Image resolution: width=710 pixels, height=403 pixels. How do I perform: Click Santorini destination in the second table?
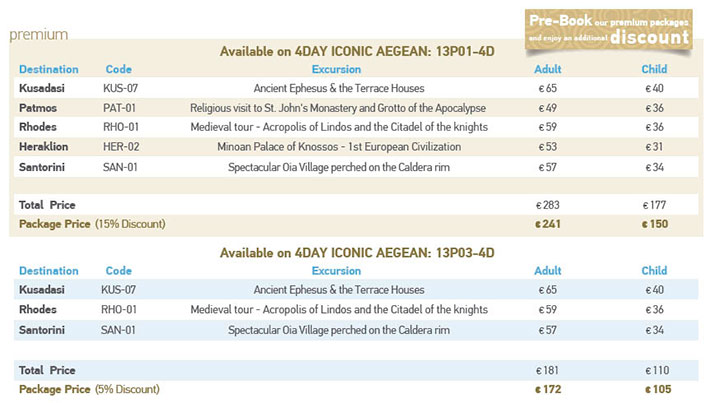tap(42, 330)
